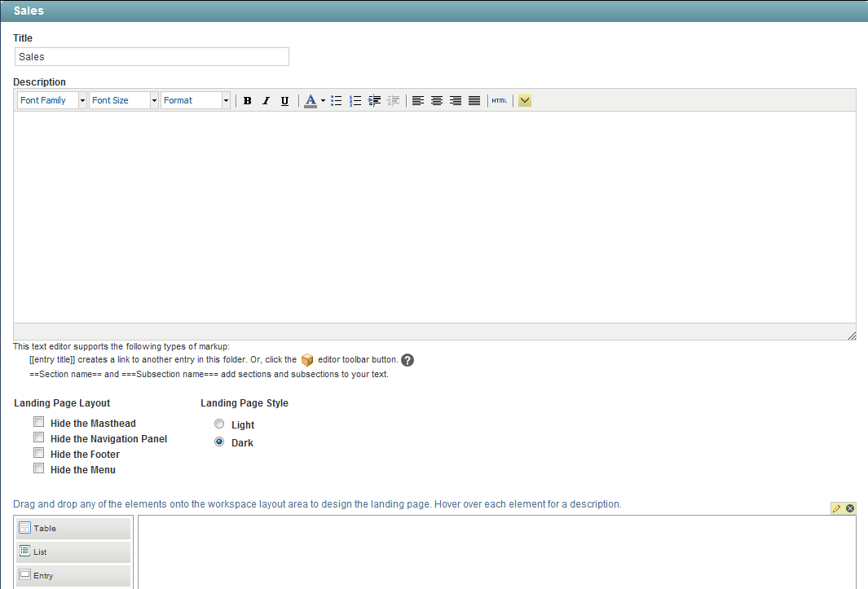Expand the toolbar with yellow chevron button
The height and width of the screenshot is (589, 868).
coord(525,101)
